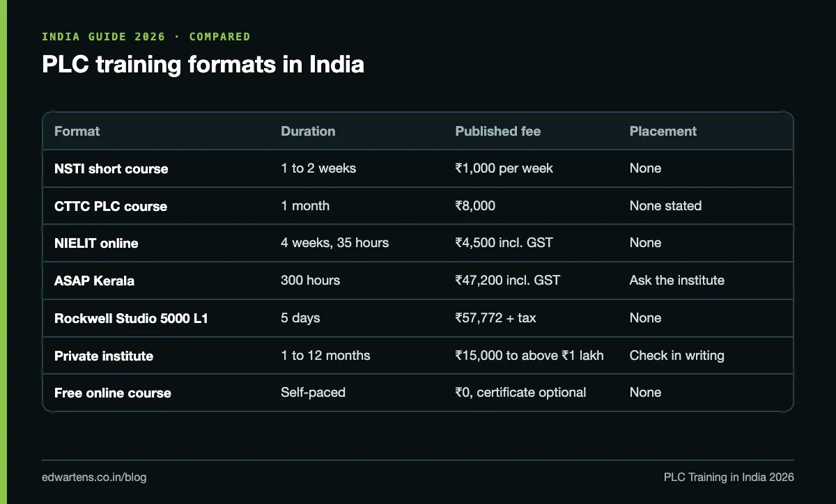
Task: Click the title 'PLC training formats in India'
Action: [x=203, y=65]
